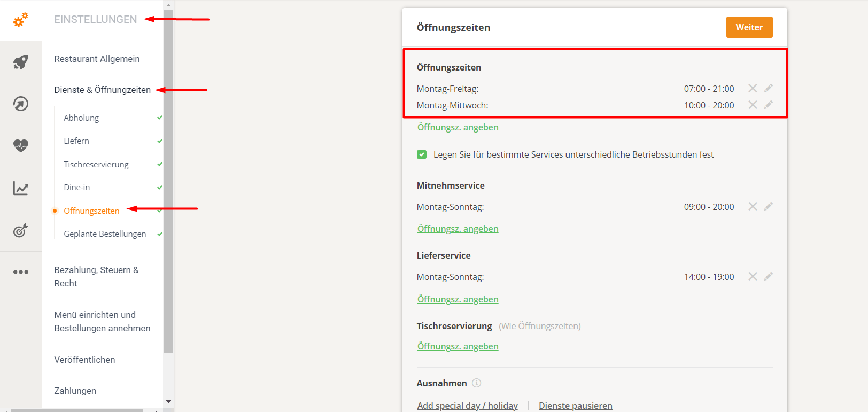The image size is (868, 412).
Task: Click the Weiter button
Action: pyautogui.click(x=749, y=27)
